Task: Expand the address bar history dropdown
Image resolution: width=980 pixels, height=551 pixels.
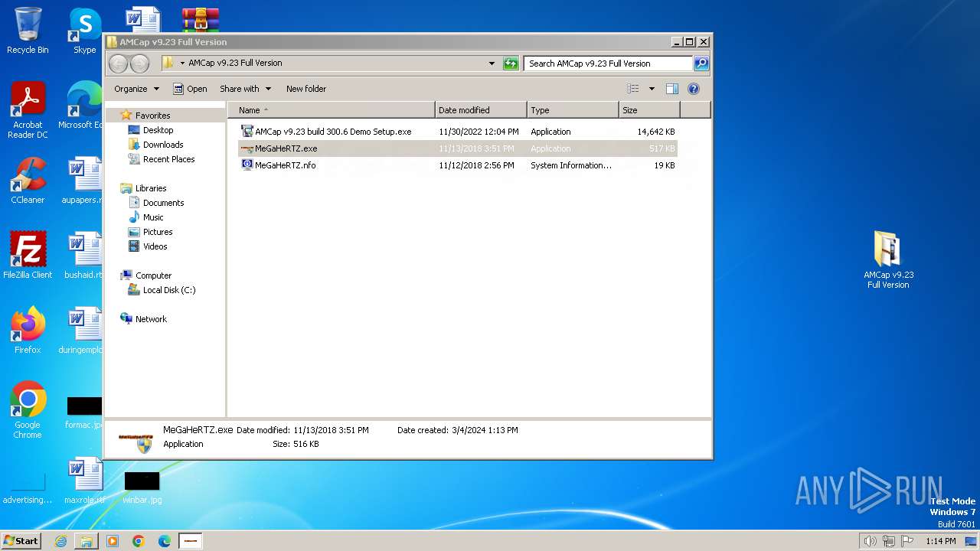Action: click(492, 64)
